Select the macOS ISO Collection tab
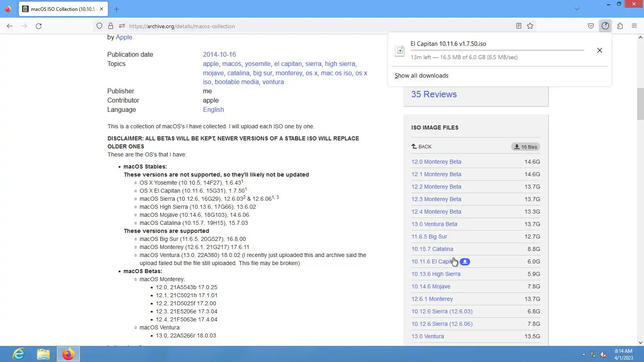Image resolution: width=644 pixels, height=362 pixels. [x=63, y=9]
